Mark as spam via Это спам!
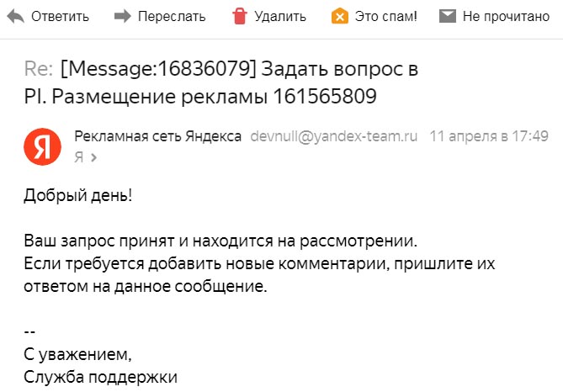Viewport: 563px width, 392px height. click(x=386, y=17)
